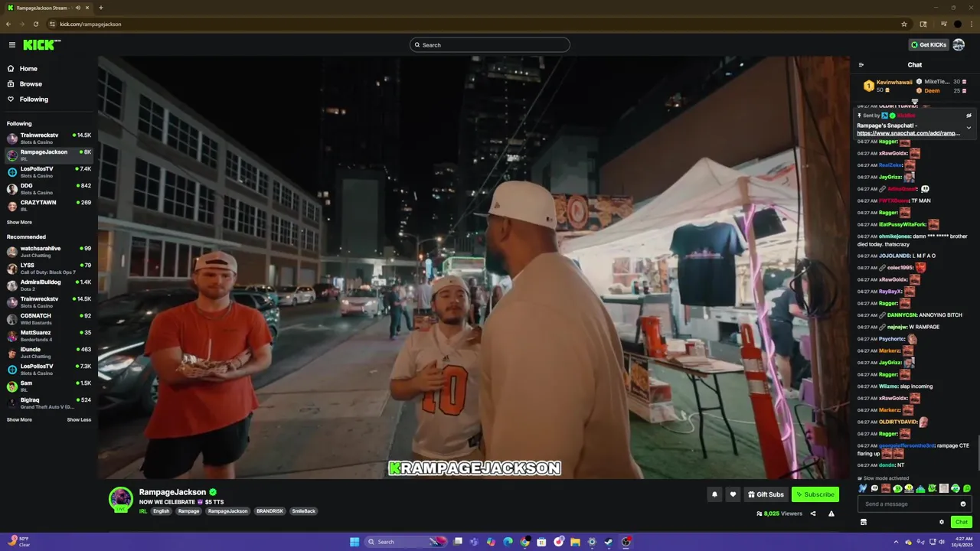Viewport: 980px width, 551px height.
Task: Pick the first blue emote in quick row
Action: tap(863, 488)
